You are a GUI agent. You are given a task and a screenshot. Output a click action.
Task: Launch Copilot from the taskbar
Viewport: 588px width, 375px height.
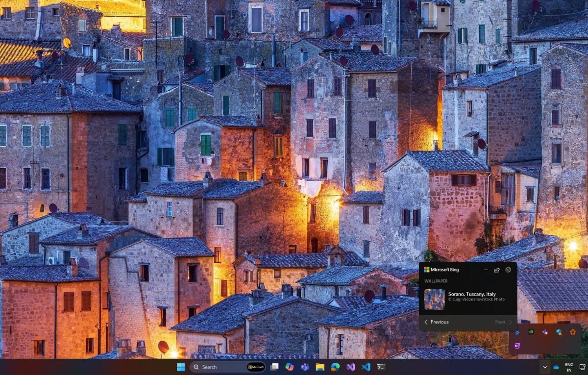[290, 367]
